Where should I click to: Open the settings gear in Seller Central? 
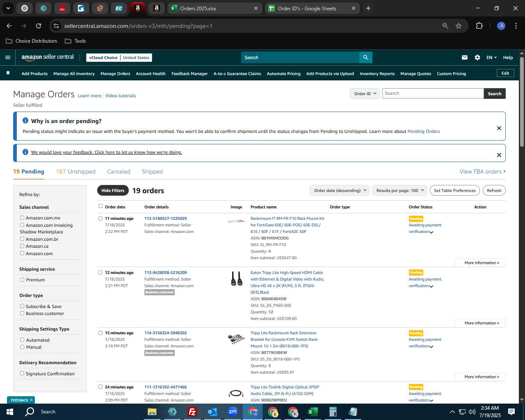click(x=477, y=57)
